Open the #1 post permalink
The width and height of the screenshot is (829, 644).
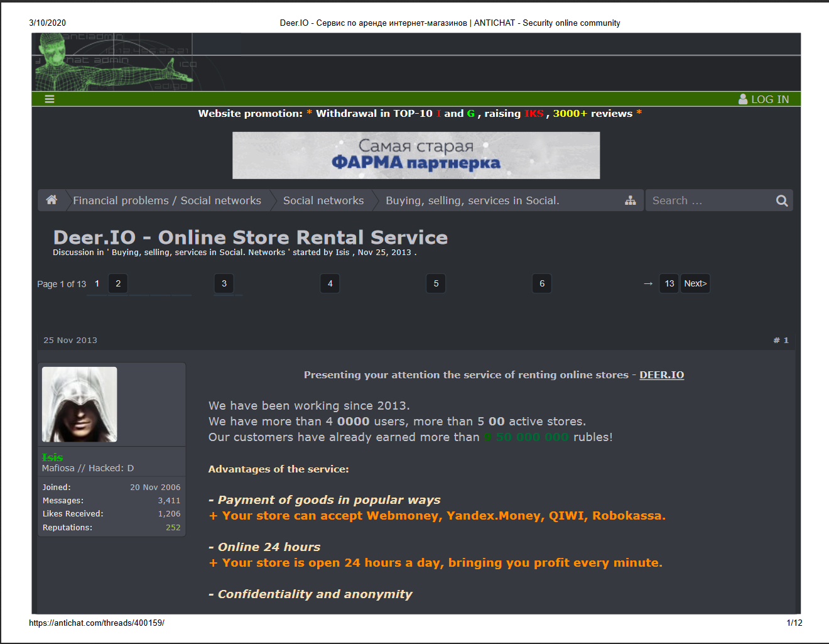coord(781,340)
